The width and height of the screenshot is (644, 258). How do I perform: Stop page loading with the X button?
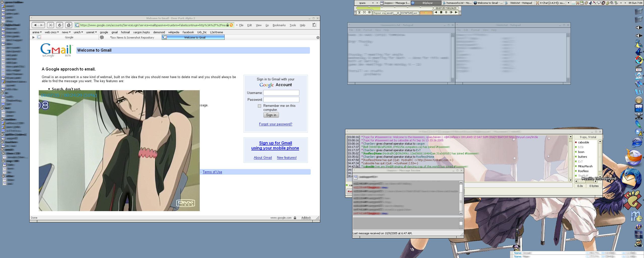51,25
